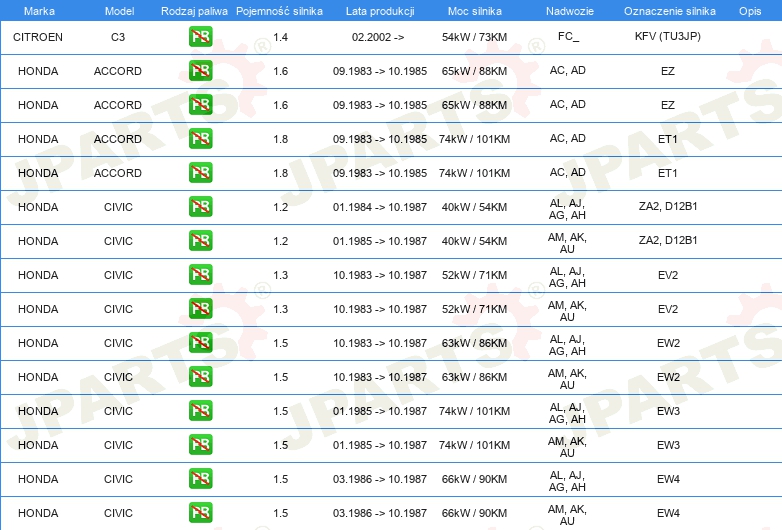Click the fuel icon for Civic 1.2 from 01.1985
This screenshot has width=782, height=530.
[200, 240]
